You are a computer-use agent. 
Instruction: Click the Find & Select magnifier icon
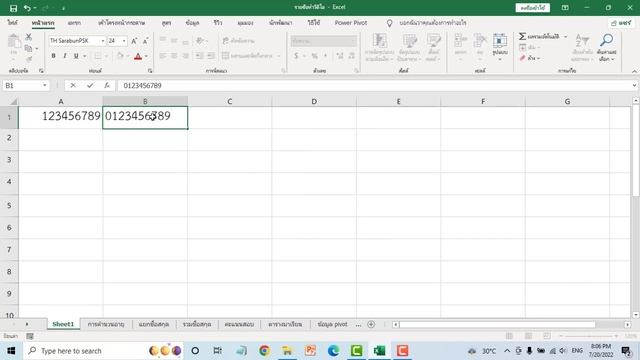[x=607, y=40]
